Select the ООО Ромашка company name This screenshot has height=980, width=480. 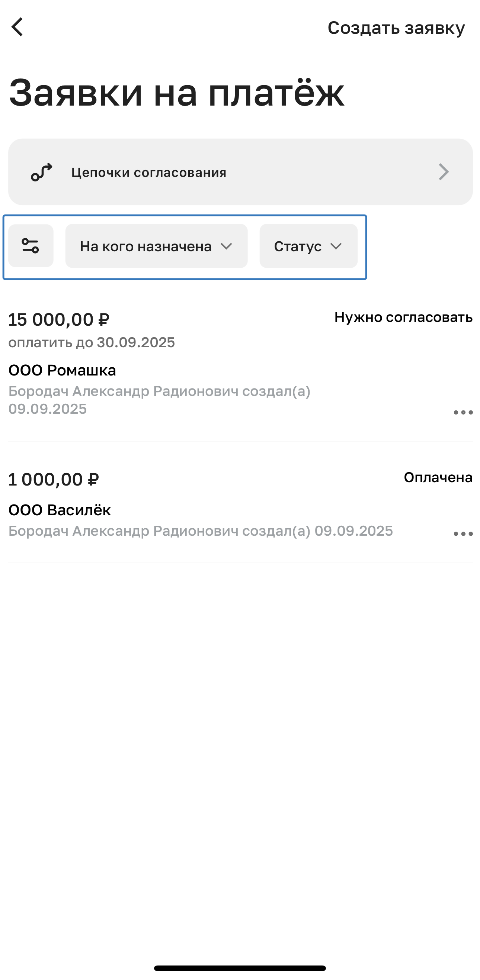[x=63, y=370]
